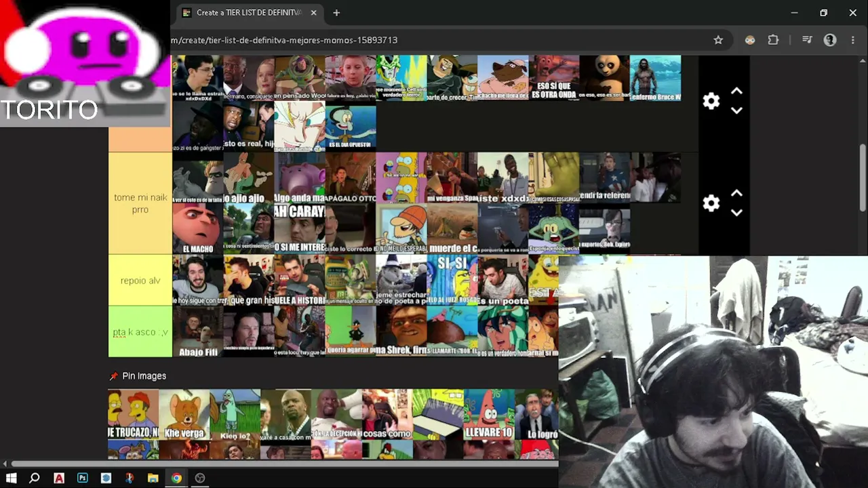Screen dimensions: 868x488
Task: Select the 'SI-SI' SpongeBob meme
Action: pyautogui.click(x=452, y=281)
